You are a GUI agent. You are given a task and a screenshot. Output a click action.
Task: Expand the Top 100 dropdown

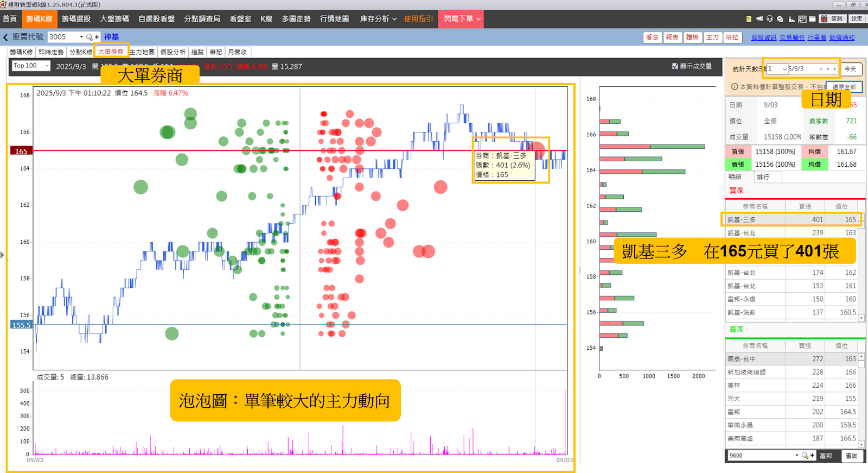31,66
